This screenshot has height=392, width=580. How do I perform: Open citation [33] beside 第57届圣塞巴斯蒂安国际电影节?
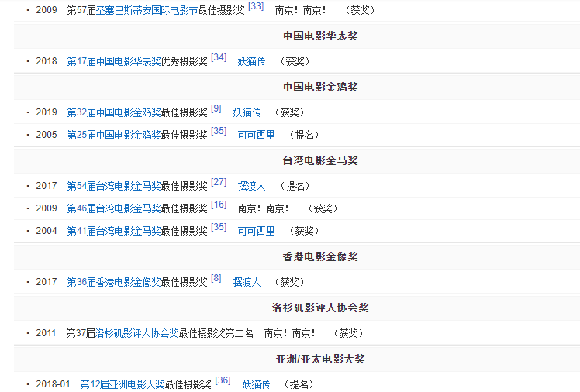(x=256, y=6)
